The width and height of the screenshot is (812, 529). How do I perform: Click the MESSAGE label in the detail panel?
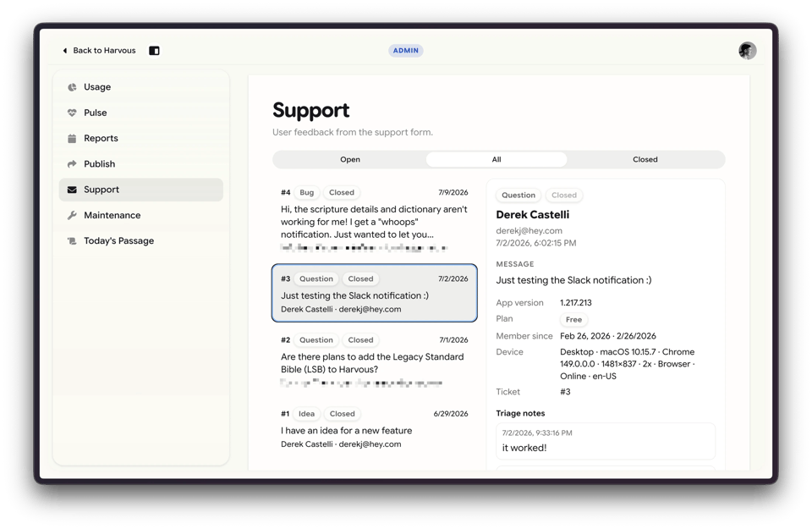(x=515, y=264)
